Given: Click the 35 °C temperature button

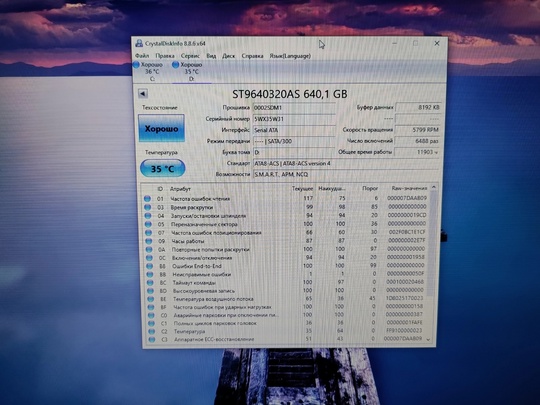Looking at the screenshot, I should [x=163, y=169].
